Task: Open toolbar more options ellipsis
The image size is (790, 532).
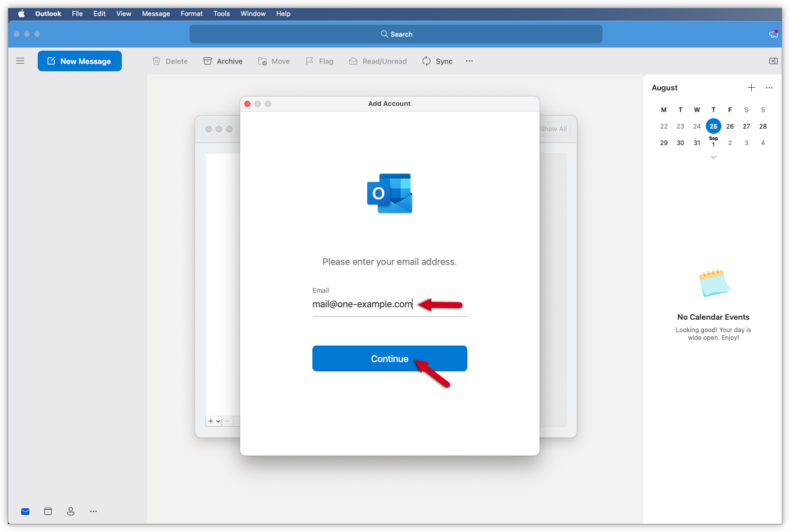Action: click(x=469, y=61)
